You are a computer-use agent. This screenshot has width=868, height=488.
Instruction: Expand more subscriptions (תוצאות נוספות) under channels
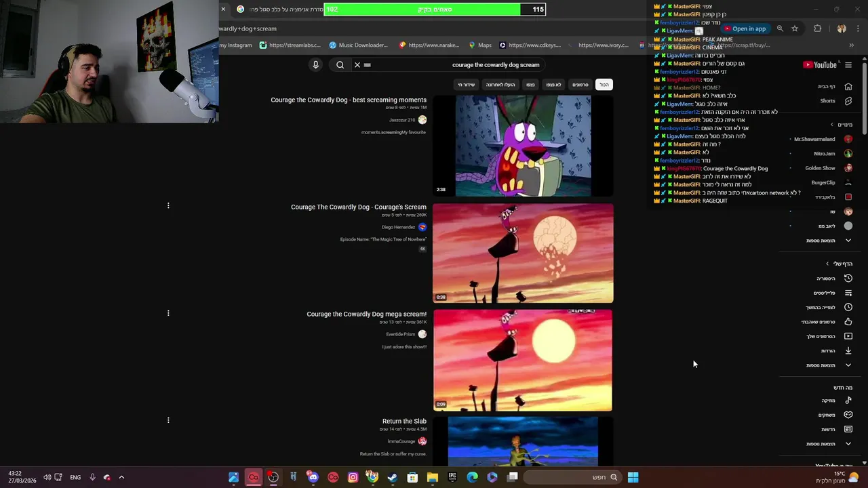point(829,241)
